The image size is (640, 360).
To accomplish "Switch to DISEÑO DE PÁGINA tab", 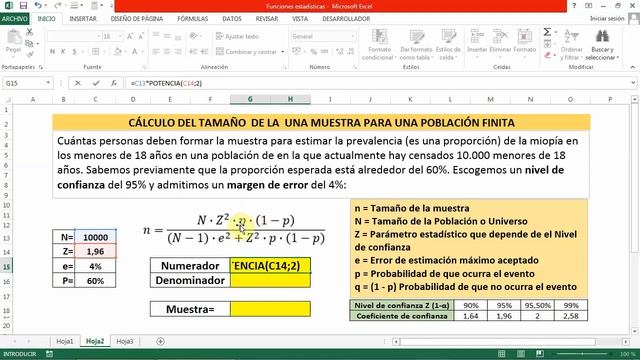I will click(x=137, y=19).
